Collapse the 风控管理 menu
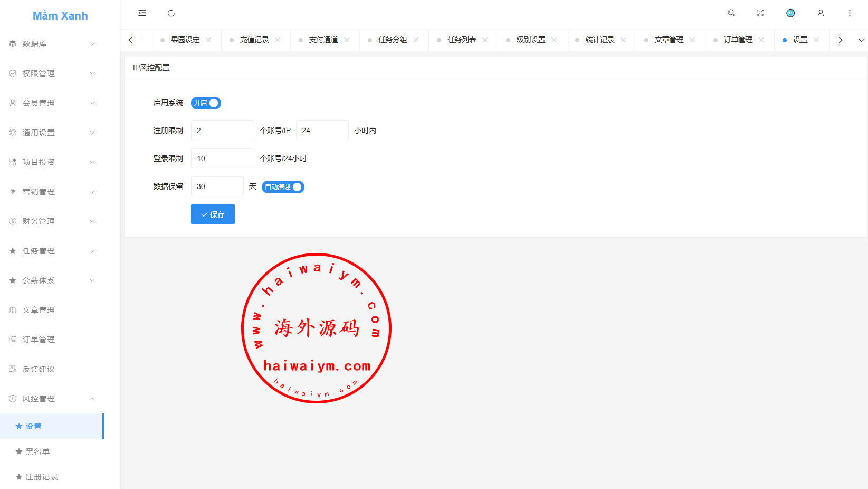 pos(92,399)
